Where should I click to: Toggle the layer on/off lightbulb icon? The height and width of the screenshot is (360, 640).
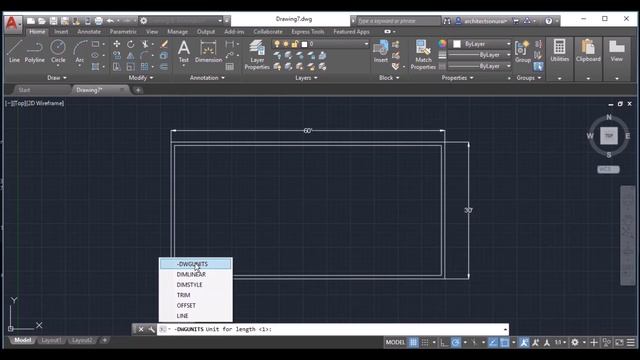277,44
